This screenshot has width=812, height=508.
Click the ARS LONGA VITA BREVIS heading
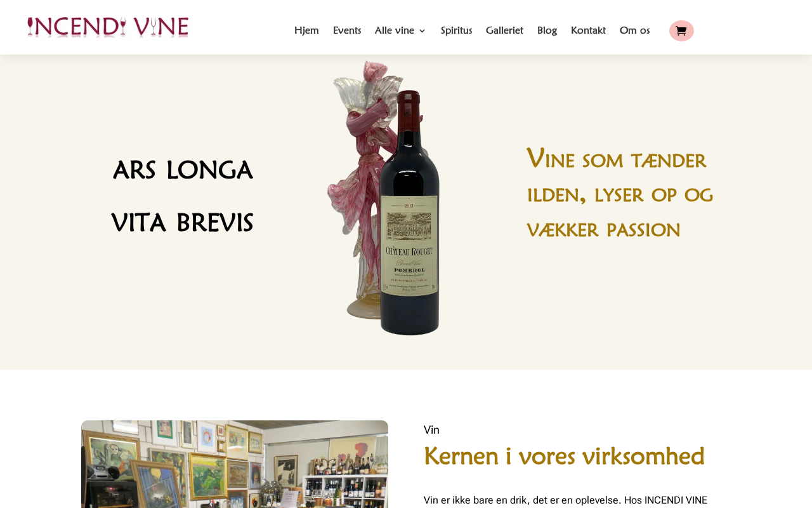[183, 197]
